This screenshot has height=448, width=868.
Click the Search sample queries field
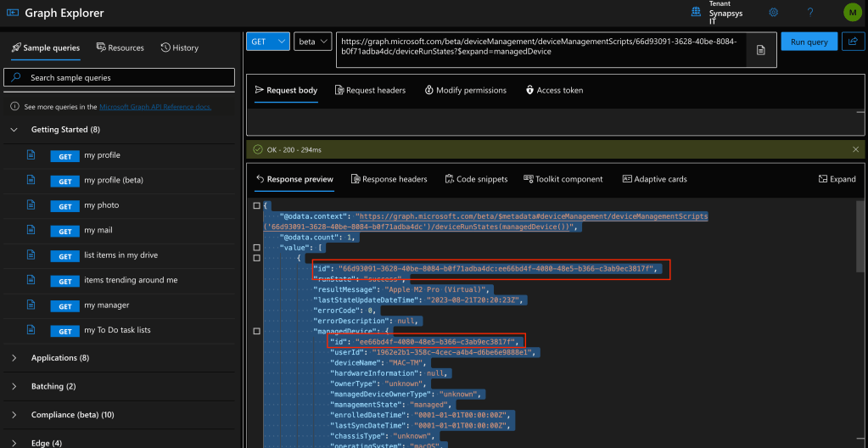pos(119,77)
